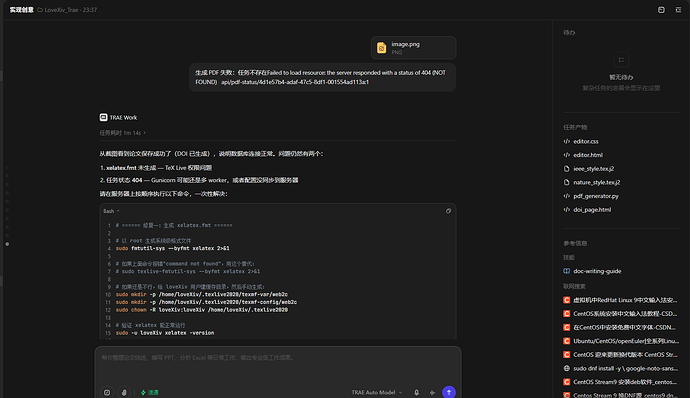Image resolution: width=690 pixels, height=398 pixels.
Task: Open the Bash language dropdown on code block
Action: click(x=111, y=211)
